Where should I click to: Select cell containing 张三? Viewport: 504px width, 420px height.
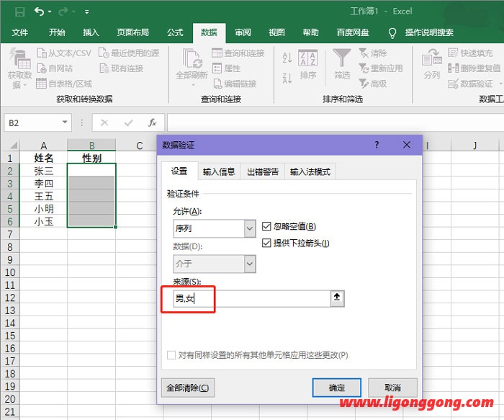pos(44,171)
